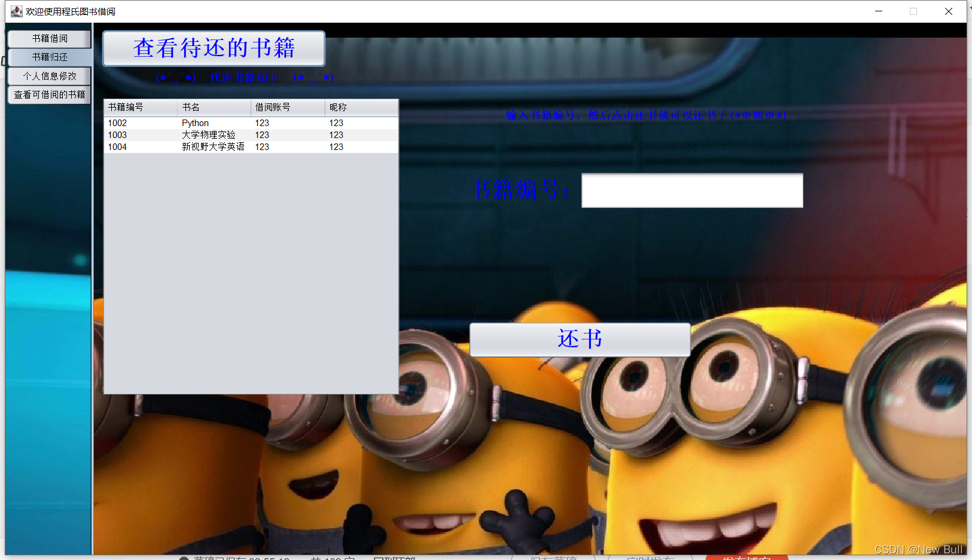Click the 书籍编号 column header
The image size is (972, 560).
[141, 108]
